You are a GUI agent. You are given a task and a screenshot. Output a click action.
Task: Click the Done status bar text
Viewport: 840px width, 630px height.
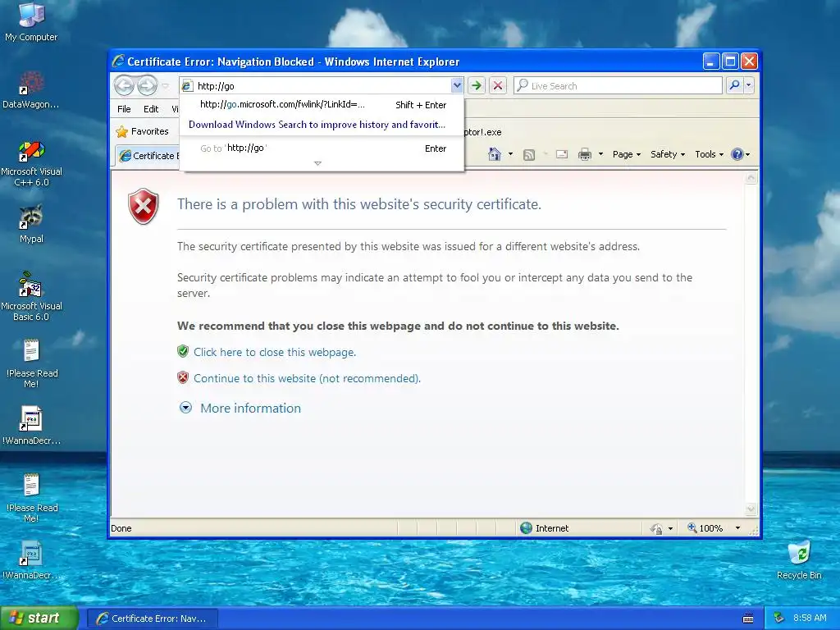coord(121,528)
